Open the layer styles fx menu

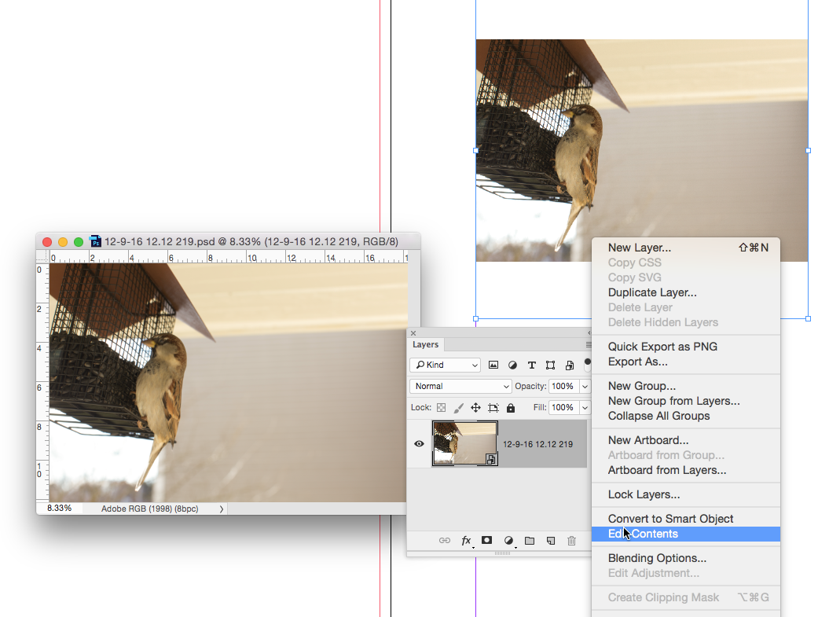tap(466, 541)
